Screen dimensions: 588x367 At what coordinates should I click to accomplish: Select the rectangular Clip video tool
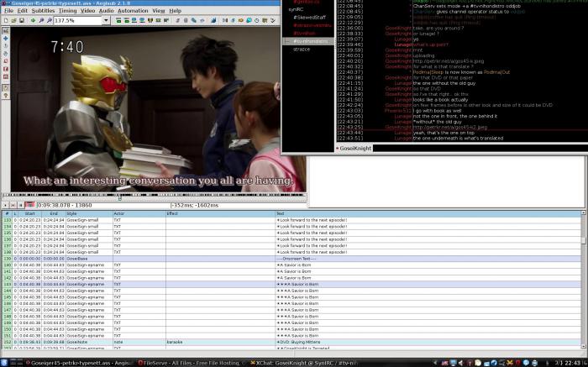pyautogui.click(x=5, y=69)
